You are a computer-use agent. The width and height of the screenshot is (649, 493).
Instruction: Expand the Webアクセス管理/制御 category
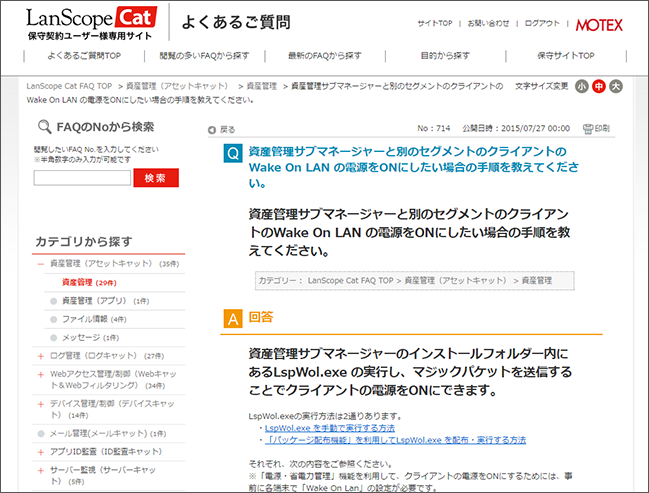pos(41,375)
